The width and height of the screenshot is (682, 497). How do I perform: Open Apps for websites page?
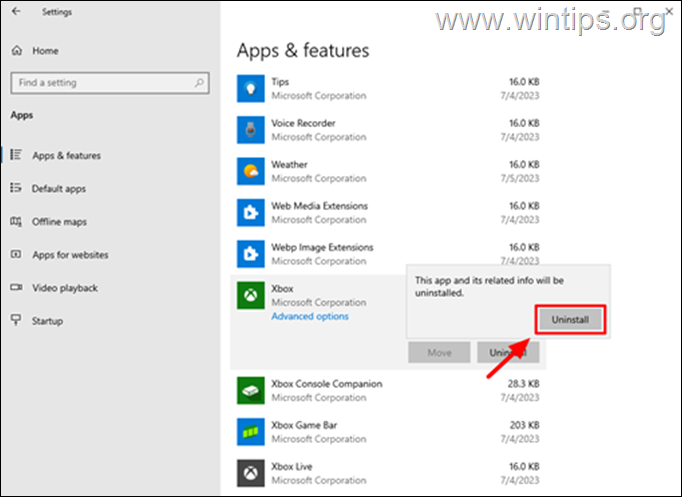click(70, 255)
